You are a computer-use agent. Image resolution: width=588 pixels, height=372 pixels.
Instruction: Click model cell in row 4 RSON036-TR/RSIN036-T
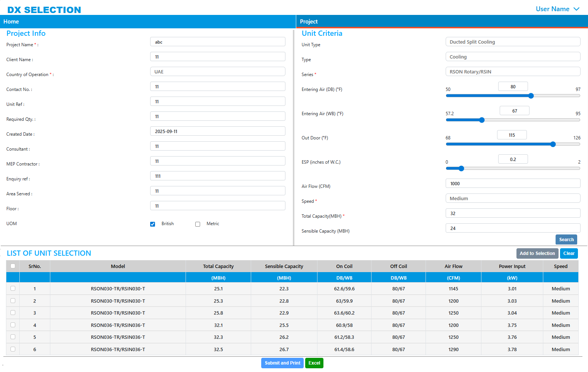click(x=118, y=325)
